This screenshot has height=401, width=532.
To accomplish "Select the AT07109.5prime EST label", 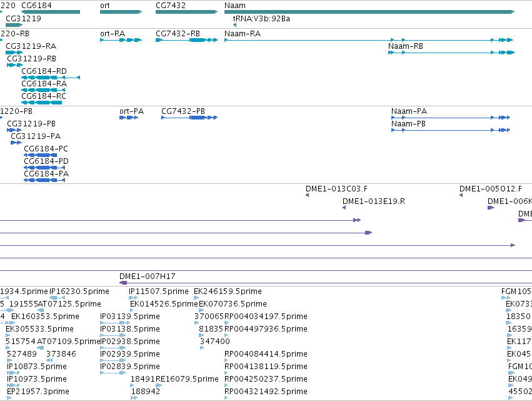I will coord(69,341).
